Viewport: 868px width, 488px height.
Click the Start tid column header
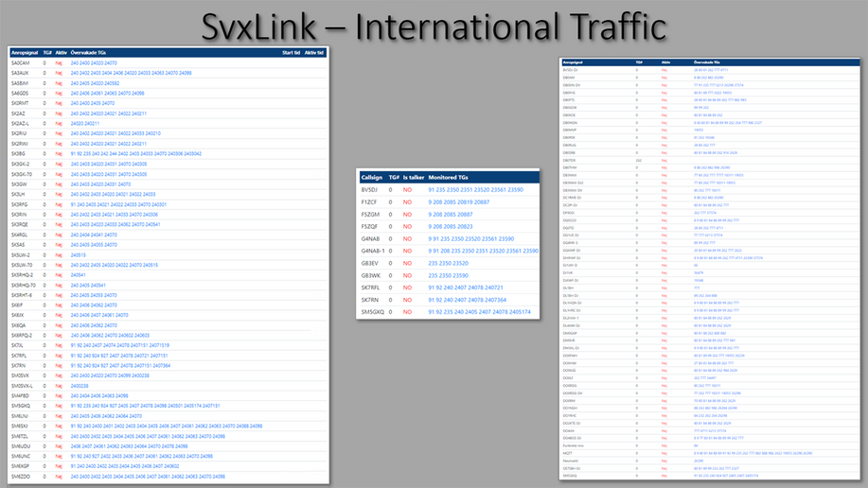coord(292,53)
